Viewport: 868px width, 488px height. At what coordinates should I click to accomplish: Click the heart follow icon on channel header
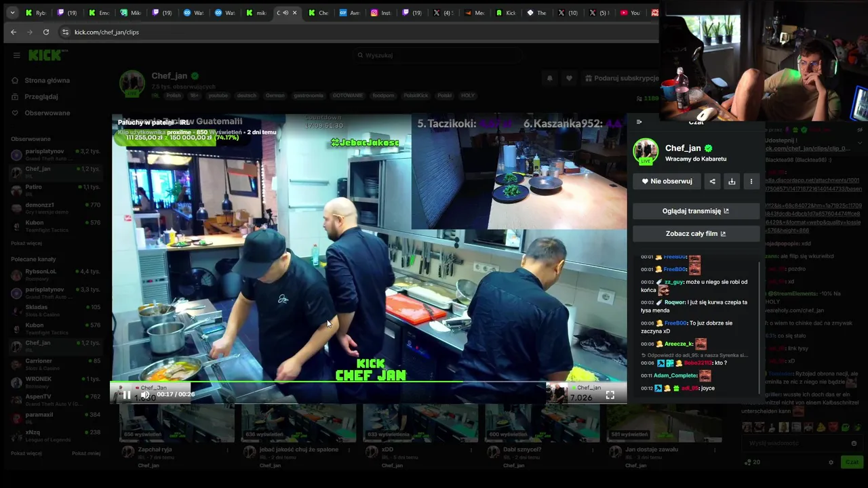tap(569, 78)
